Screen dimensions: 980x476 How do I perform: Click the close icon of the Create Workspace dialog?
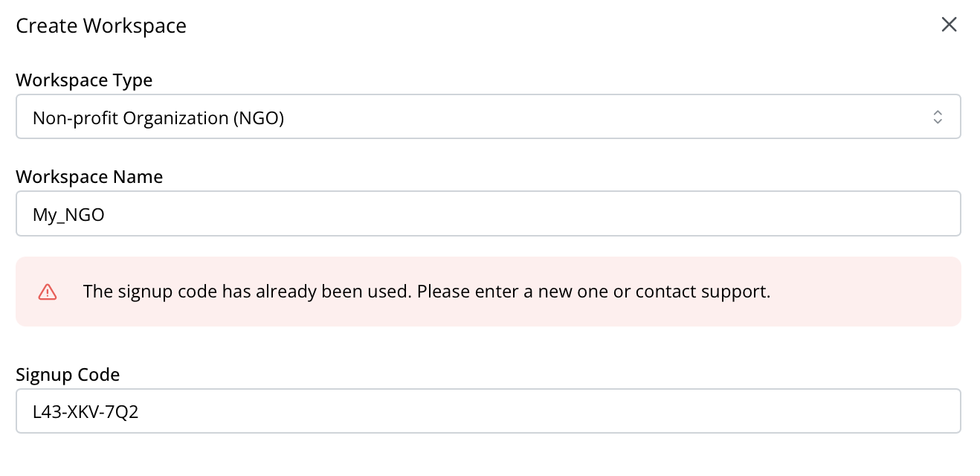tap(949, 25)
